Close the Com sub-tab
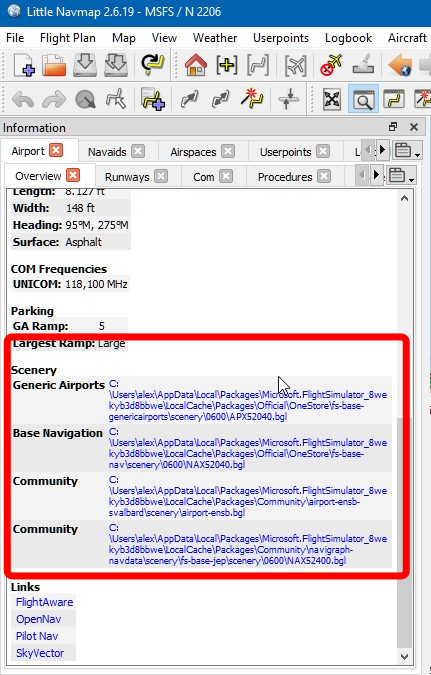This screenshot has width=431, height=675. point(226,176)
